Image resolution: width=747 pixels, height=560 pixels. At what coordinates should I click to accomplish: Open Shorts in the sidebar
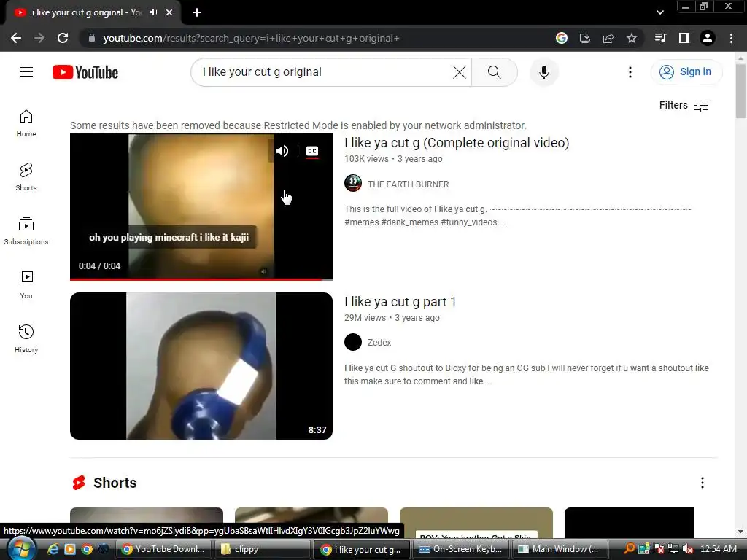pos(26,176)
